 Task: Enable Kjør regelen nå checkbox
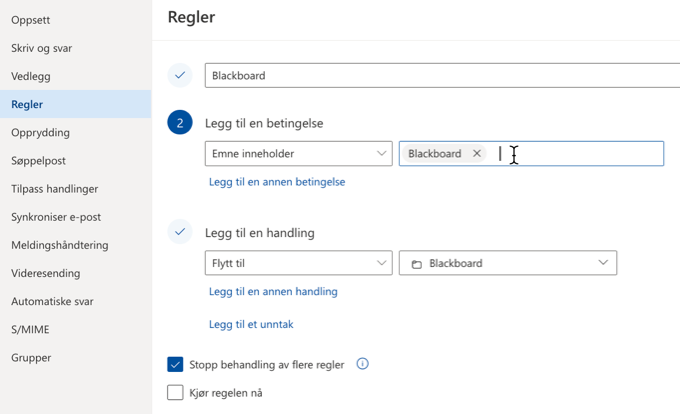[x=175, y=393]
